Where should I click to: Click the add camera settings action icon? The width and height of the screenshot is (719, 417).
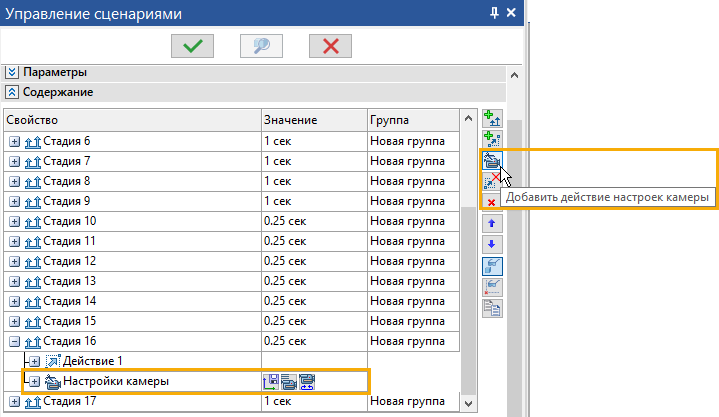point(492,160)
